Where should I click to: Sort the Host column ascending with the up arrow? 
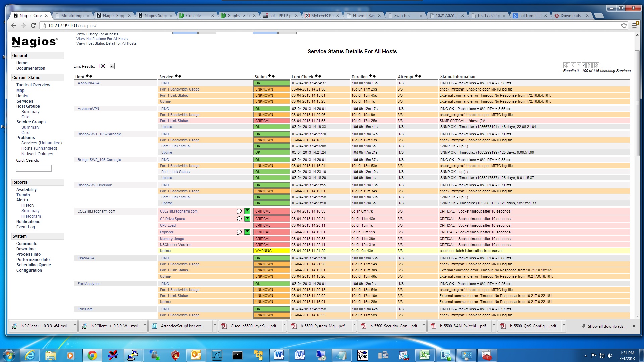pos(87,76)
